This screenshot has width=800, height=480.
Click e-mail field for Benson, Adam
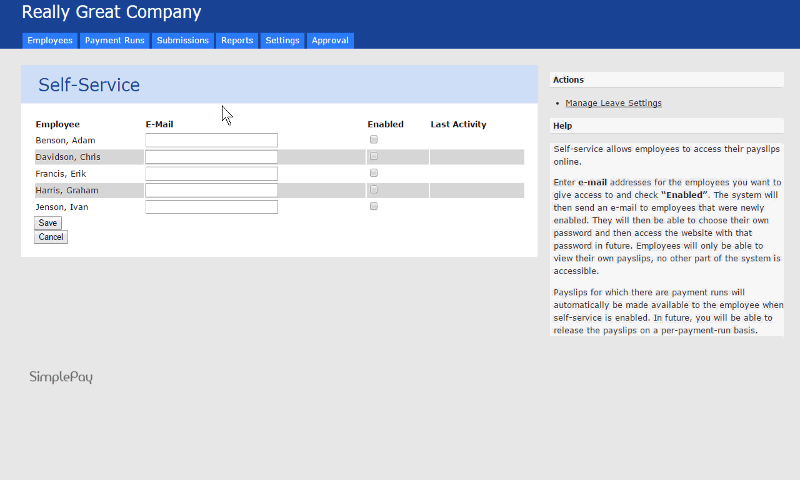click(x=211, y=141)
